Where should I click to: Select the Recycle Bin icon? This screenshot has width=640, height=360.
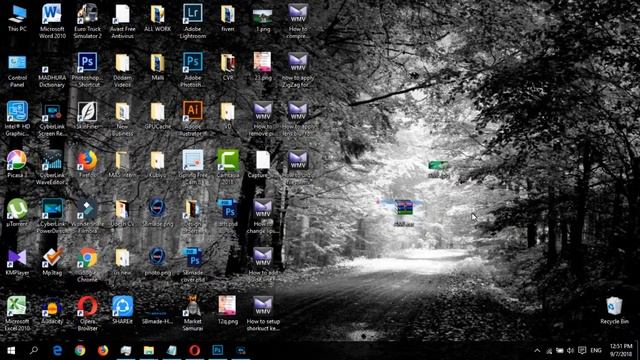click(614, 311)
